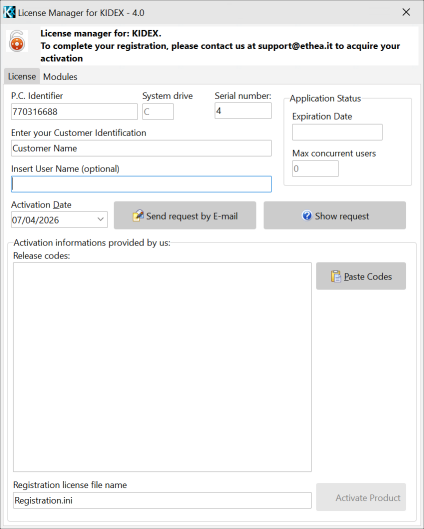This screenshot has height=529, width=424.
Task: Click the 'Insert User Name (optional)' label
Action: pyautogui.click(x=65, y=169)
